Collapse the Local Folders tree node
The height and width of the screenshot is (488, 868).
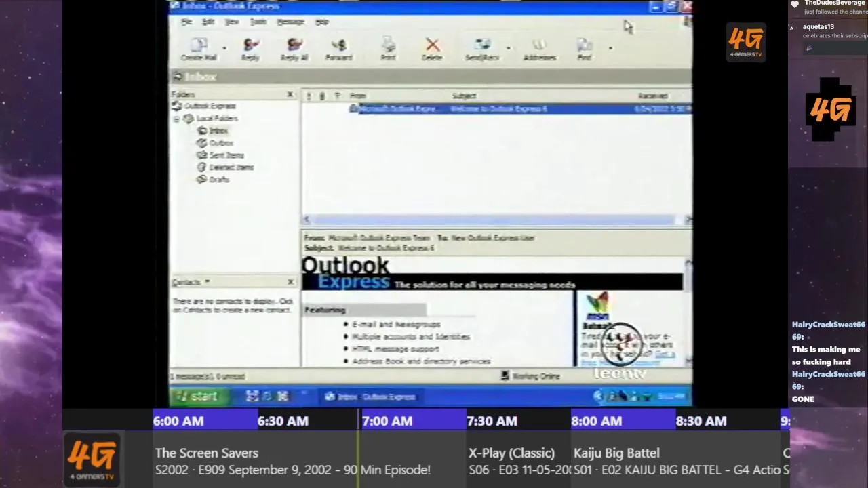[x=177, y=119]
